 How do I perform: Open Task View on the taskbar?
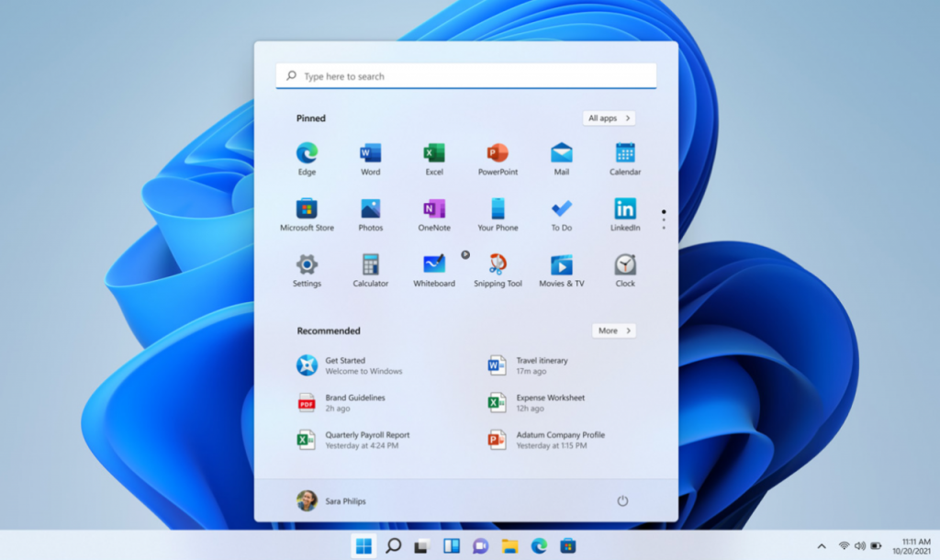(x=422, y=545)
